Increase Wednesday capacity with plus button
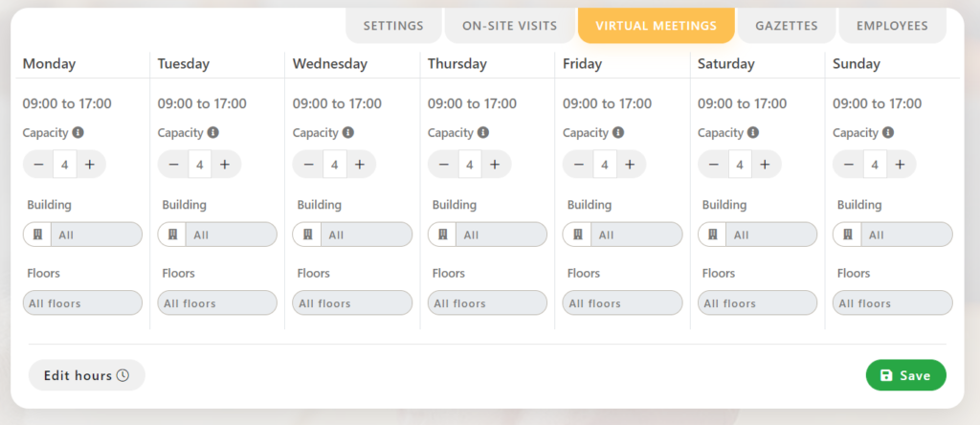The width and height of the screenshot is (980, 425). pos(360,165)
